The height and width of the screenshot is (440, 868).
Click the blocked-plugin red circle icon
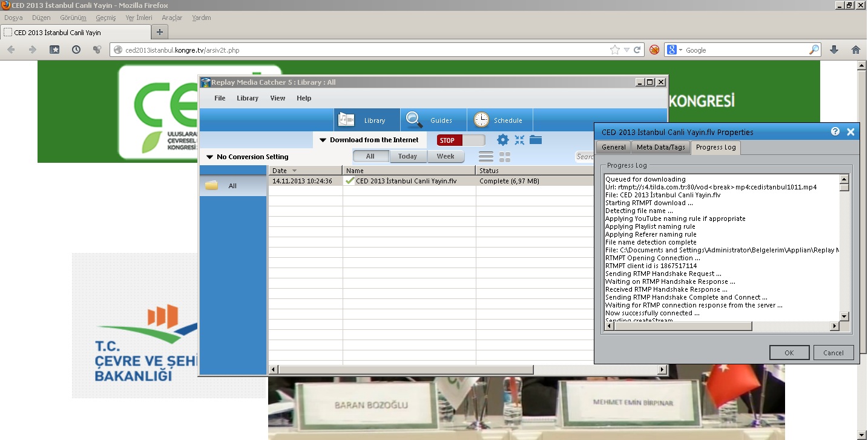pos(654,50)
